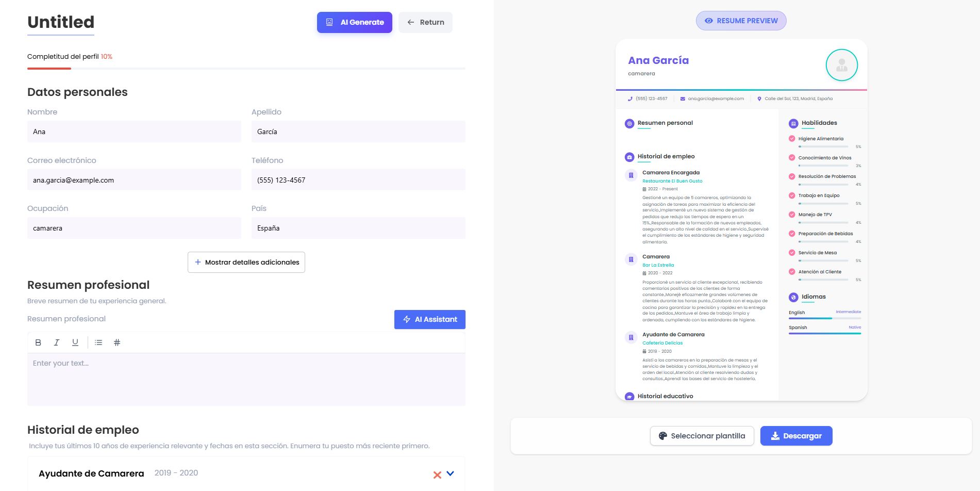980x491 pixels.
Task: Edit the Untitled resume title
Action: pos(61,22)
